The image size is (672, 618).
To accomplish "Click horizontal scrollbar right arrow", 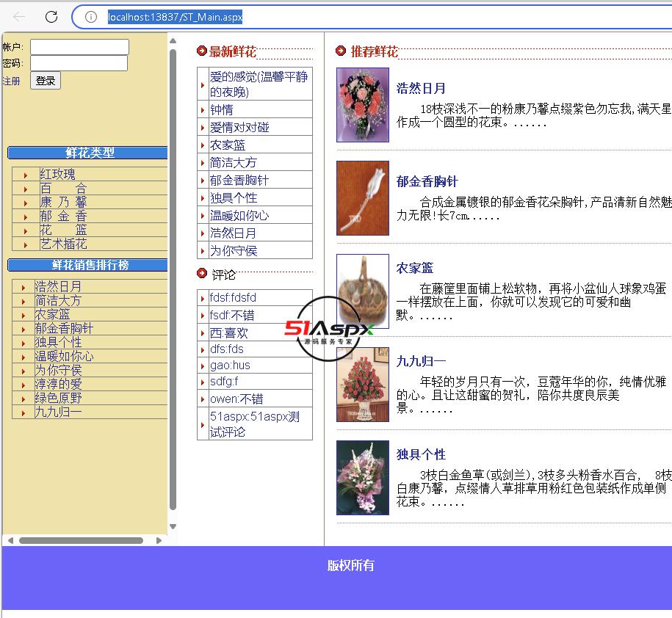I will (x=159, y=540).
